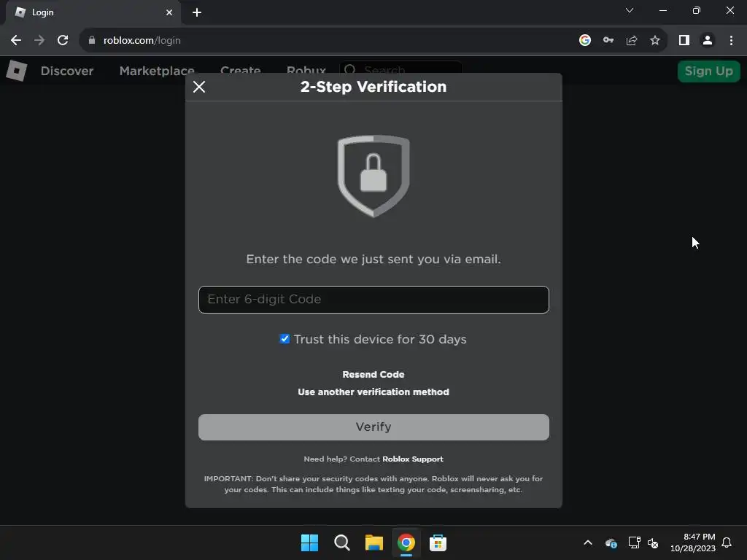
Task: Open a new browser tab
Action: point(197,12)
